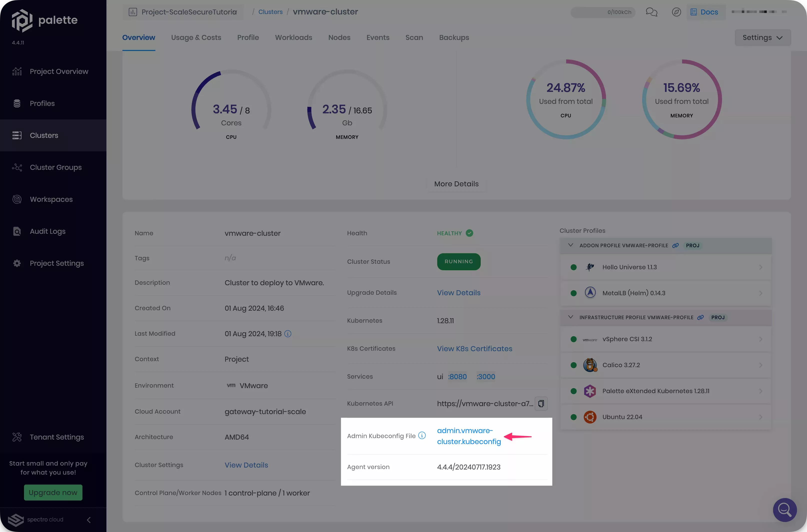Click the PROJ tag on Addon Profile
807x532 pixels.
click(x=692, y=245)
